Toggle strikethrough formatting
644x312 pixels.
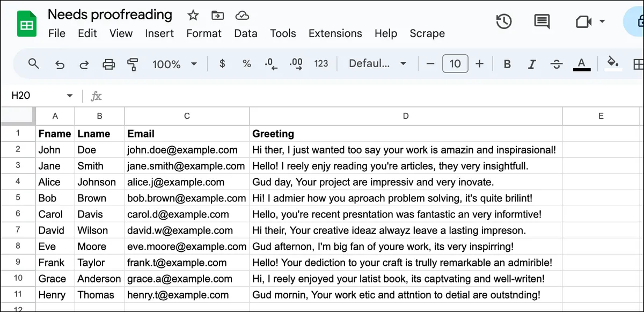click(x=557, y=64)
